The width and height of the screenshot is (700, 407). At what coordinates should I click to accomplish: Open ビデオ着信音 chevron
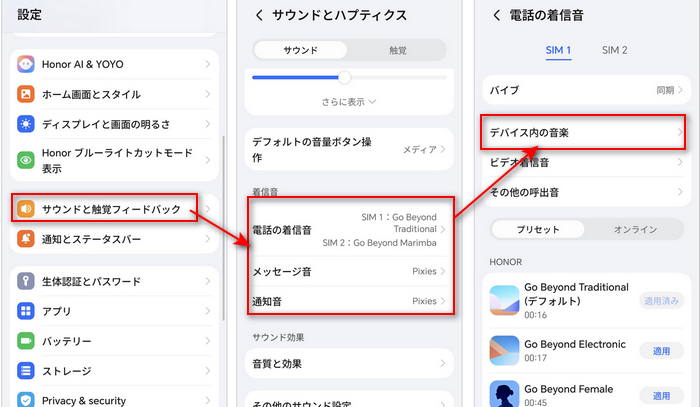679,162
